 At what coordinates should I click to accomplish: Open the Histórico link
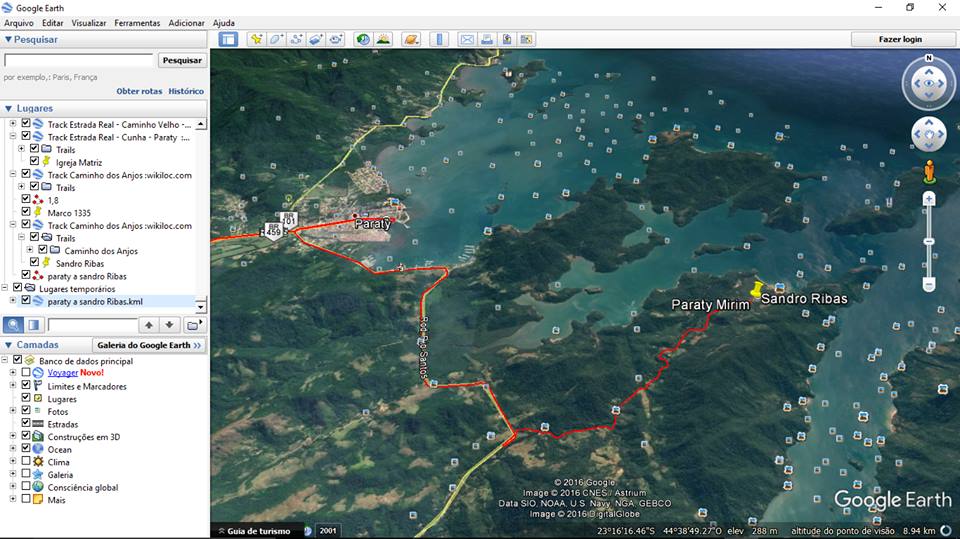[186, 91]
